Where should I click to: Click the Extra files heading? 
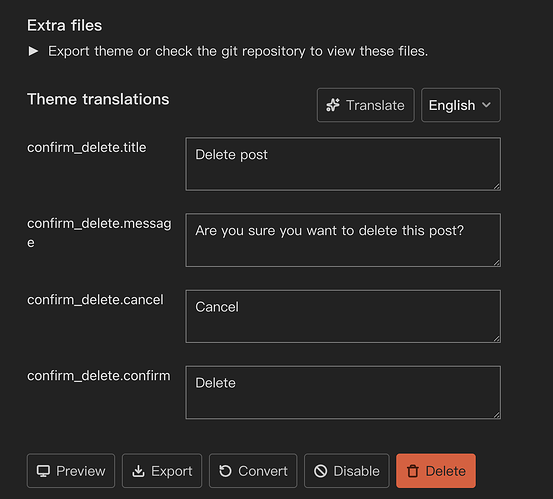pyautogui.click(x=65, y=25)
